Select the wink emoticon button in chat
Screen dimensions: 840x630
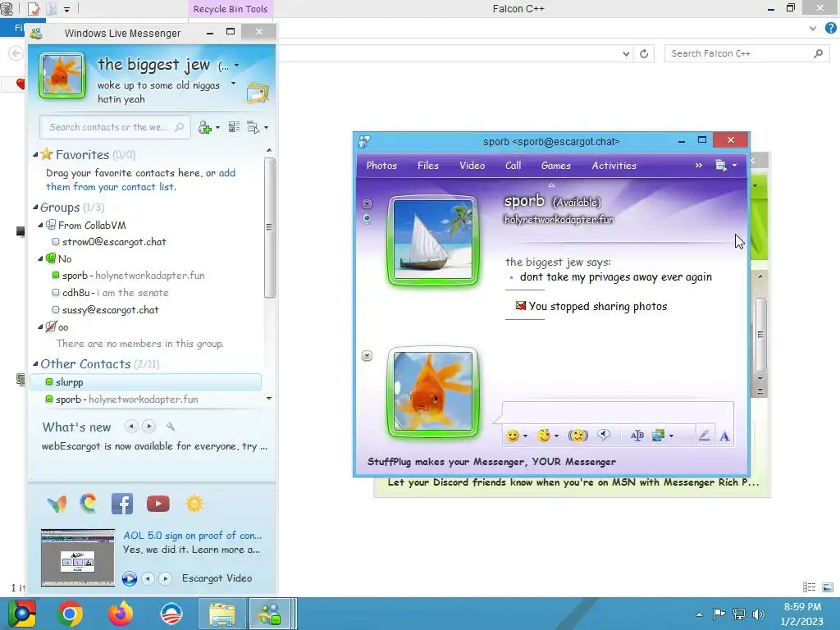pyautogui.click(x=544, y=436)
